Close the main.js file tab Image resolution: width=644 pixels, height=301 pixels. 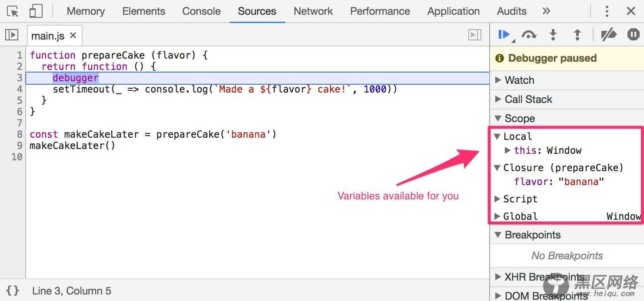(x=73, y=35)
